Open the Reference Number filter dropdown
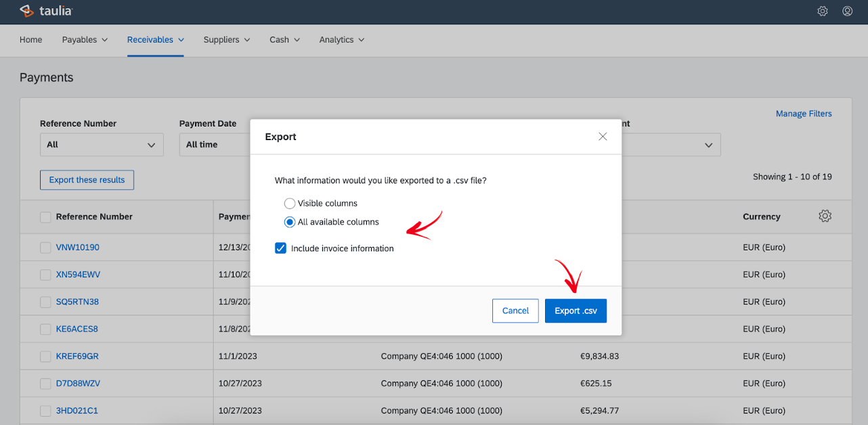This screenshot has width=868, height=425. pyautogui.click(x=102, y=145)
